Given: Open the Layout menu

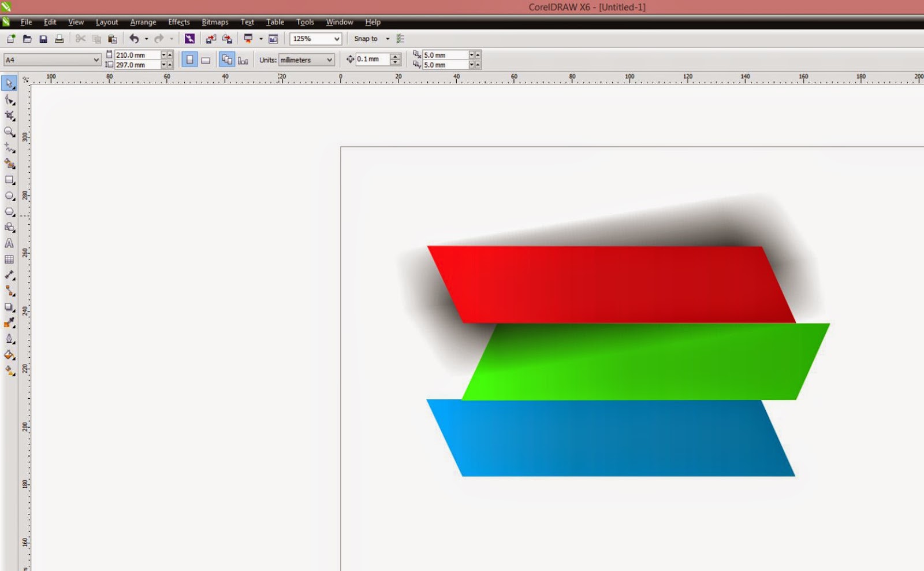Looking at the screenshot, I should [107, 22].
